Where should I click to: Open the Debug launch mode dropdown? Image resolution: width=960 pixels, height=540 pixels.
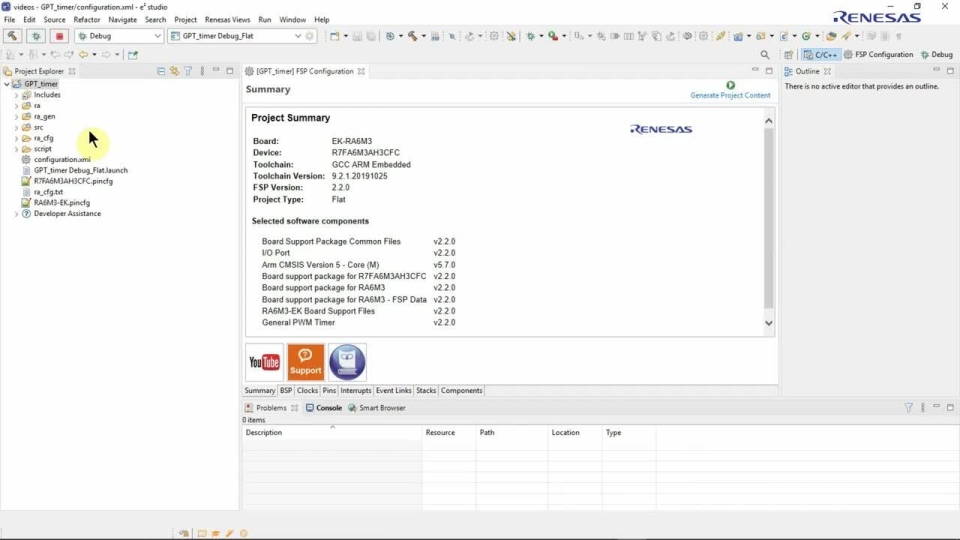click(157, 36)
